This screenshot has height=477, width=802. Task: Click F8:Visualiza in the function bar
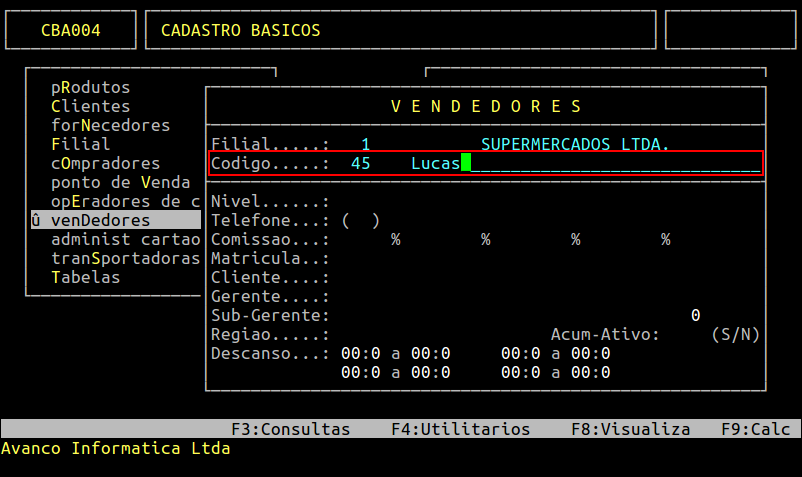(x=631, y=429)
